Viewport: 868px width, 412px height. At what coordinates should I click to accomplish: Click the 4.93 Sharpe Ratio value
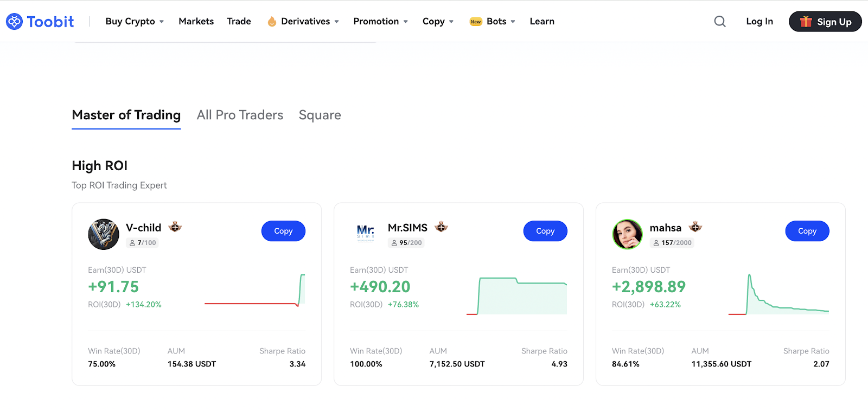click(559, 364)
